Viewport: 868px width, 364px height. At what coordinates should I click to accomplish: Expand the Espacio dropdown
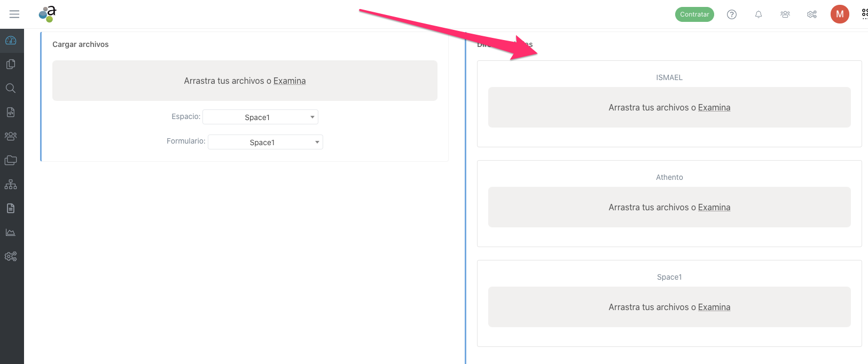point(261,117)
